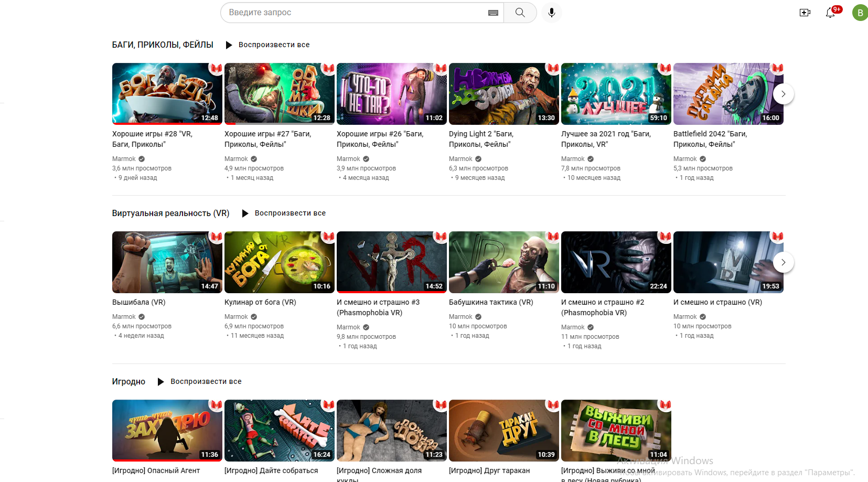868x482 pixels.
Task: Click "3,6 млн просмотров" text
Action: pos(142,168)
